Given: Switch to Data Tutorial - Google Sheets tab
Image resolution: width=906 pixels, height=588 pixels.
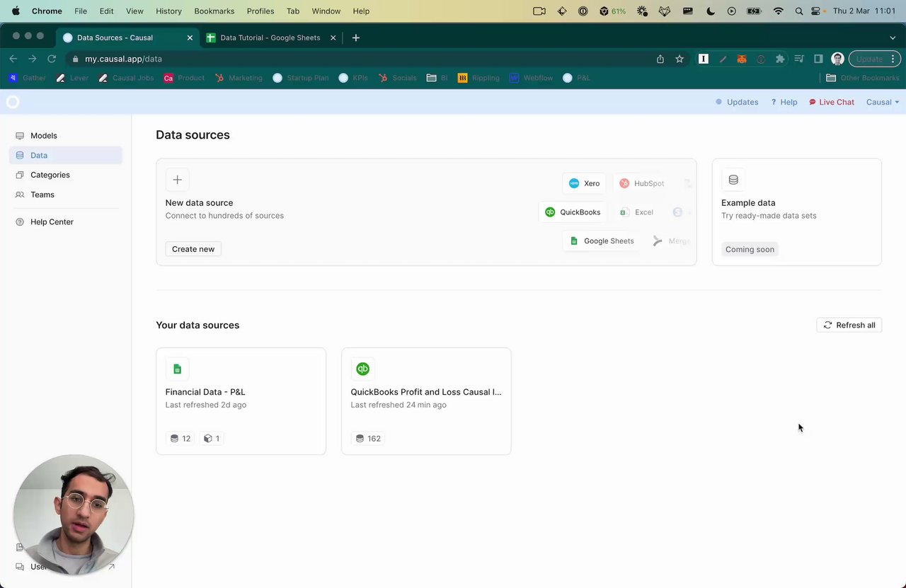Looking at the screenshot, I should (270, 38).
